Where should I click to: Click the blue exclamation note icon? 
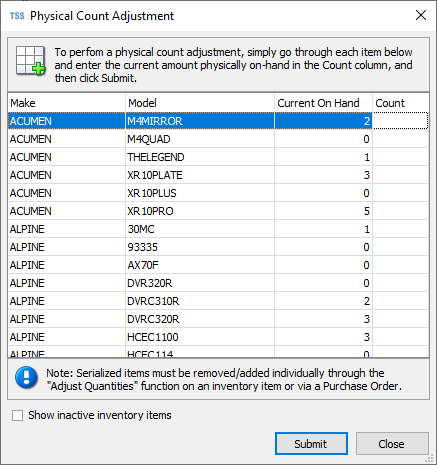click(x=26, y=378)
